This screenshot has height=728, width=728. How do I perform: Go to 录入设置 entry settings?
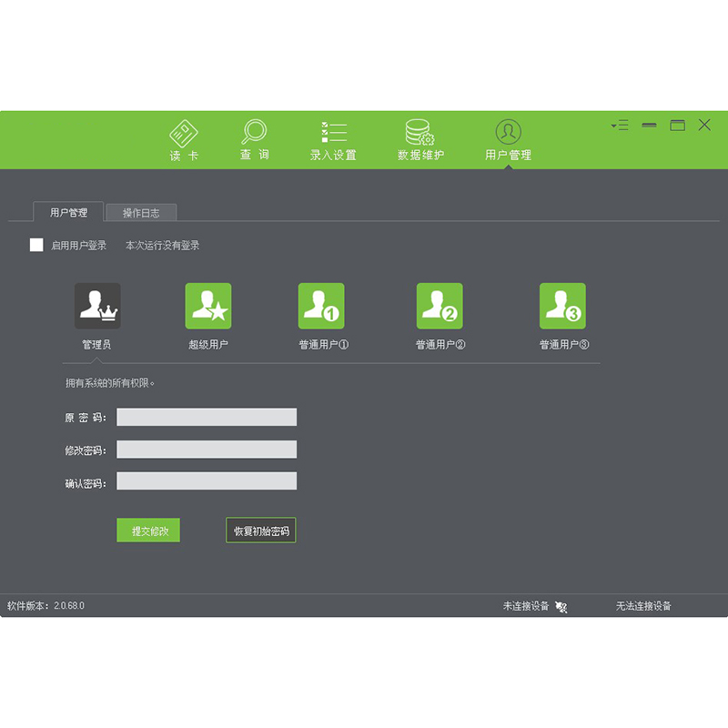click(333, 139)
